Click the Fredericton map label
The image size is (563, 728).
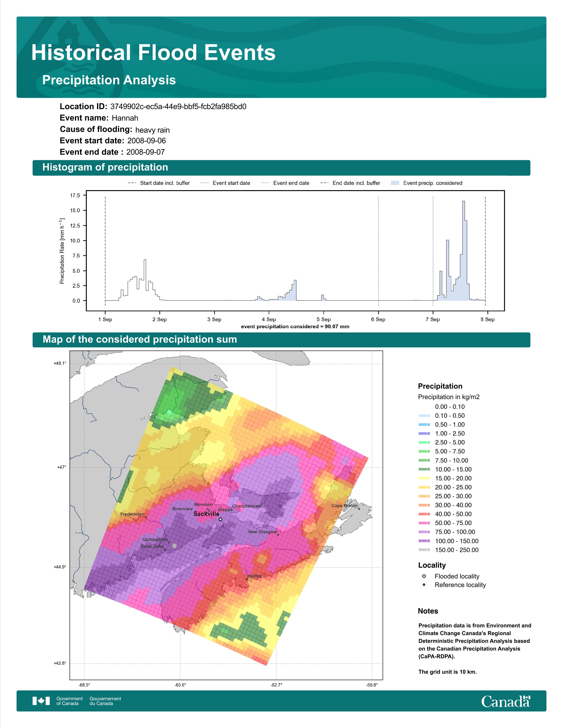point(132,514)
